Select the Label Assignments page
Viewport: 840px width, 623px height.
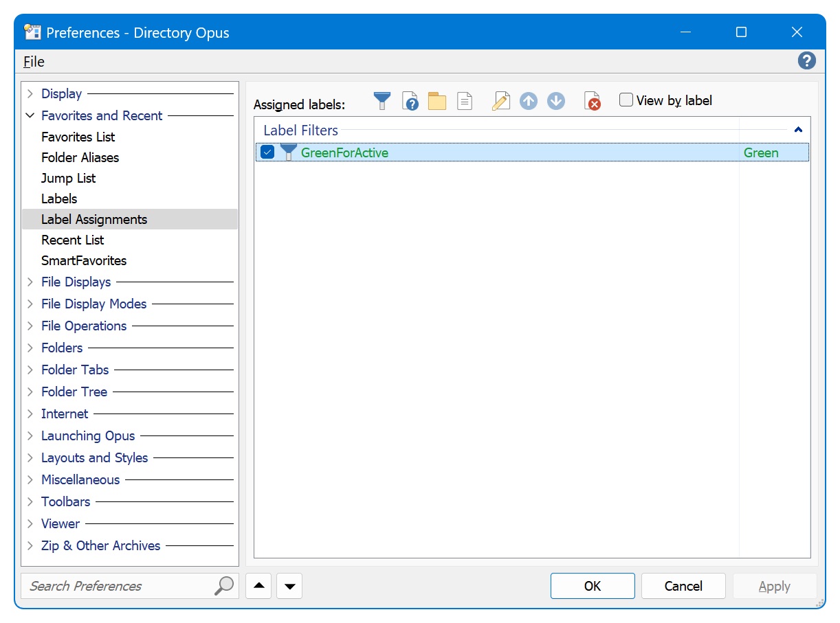(130, 219)
